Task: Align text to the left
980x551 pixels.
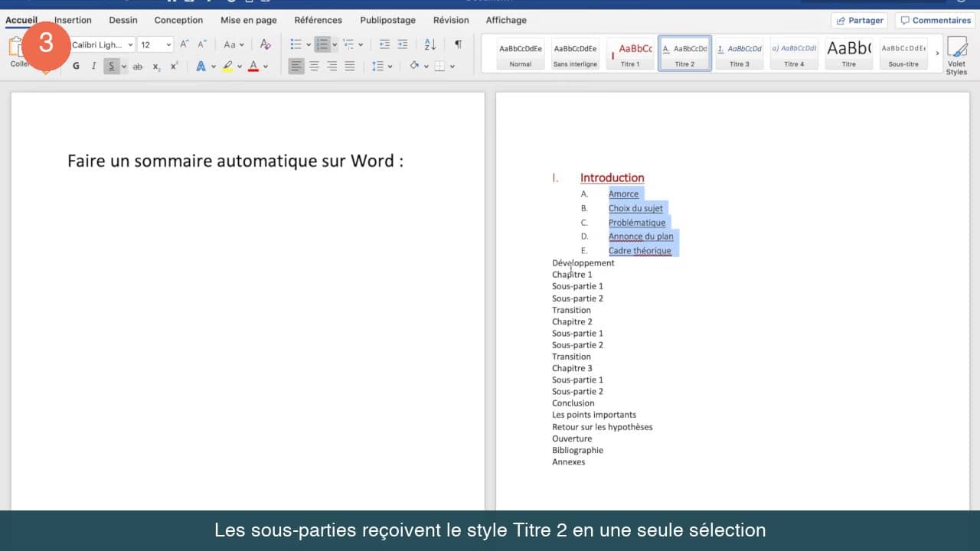Action: click(x=296, y=67)
